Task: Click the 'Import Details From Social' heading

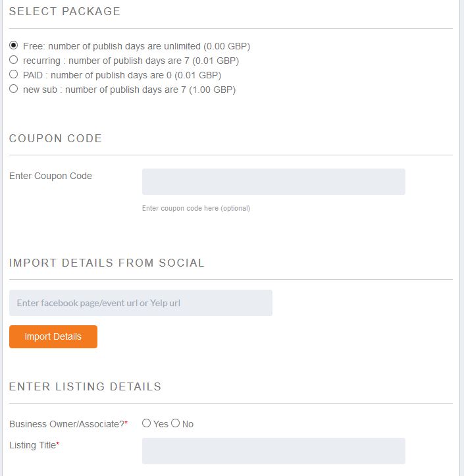Action: click(107, 263)
